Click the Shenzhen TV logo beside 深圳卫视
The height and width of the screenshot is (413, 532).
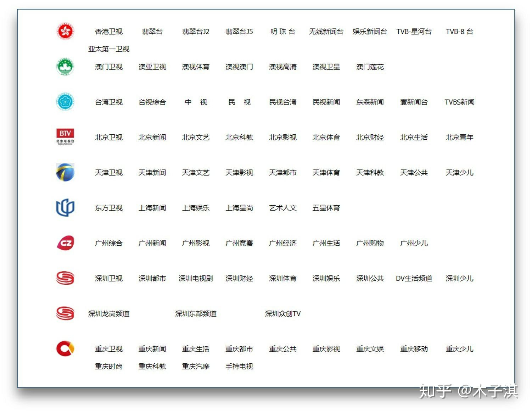click(x=65, y=278)
